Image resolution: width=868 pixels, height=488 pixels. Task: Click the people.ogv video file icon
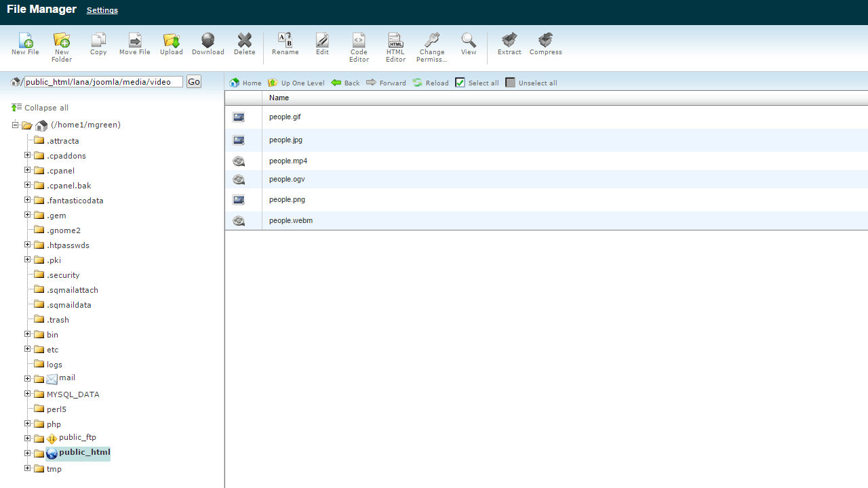(x=239, y=180)
